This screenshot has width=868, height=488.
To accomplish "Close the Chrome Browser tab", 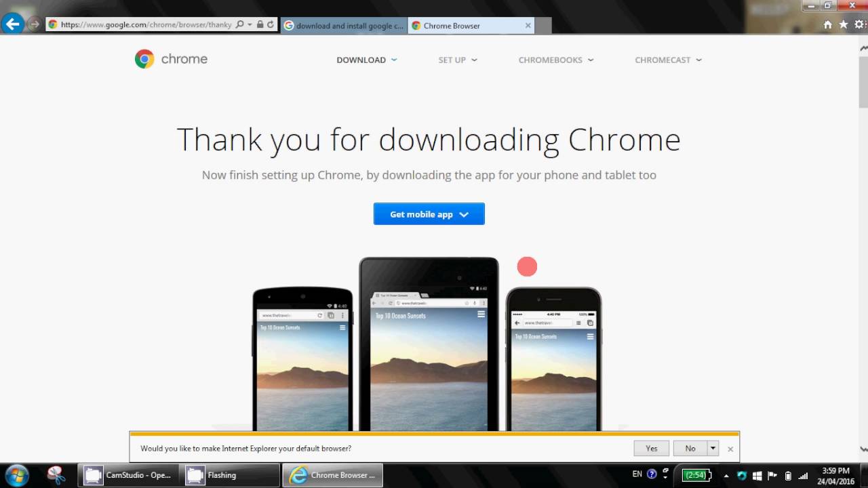I will click(x=528, y=26).
